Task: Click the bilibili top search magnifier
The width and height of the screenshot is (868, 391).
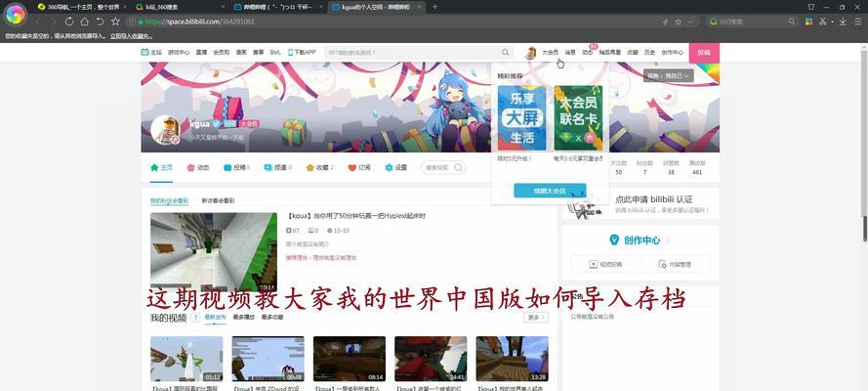Action: pyautogui.click(x=506, y=52)
